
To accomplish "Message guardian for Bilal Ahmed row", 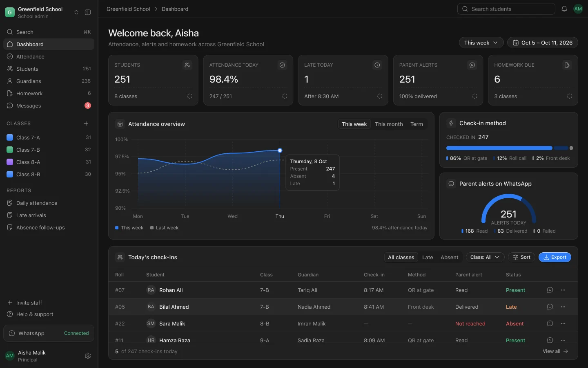I will point(550,307).
